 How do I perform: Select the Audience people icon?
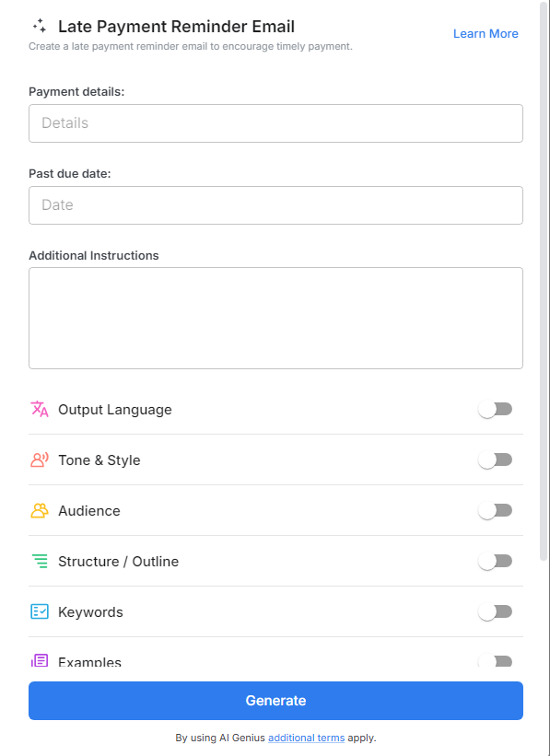(x=39, y=510)
